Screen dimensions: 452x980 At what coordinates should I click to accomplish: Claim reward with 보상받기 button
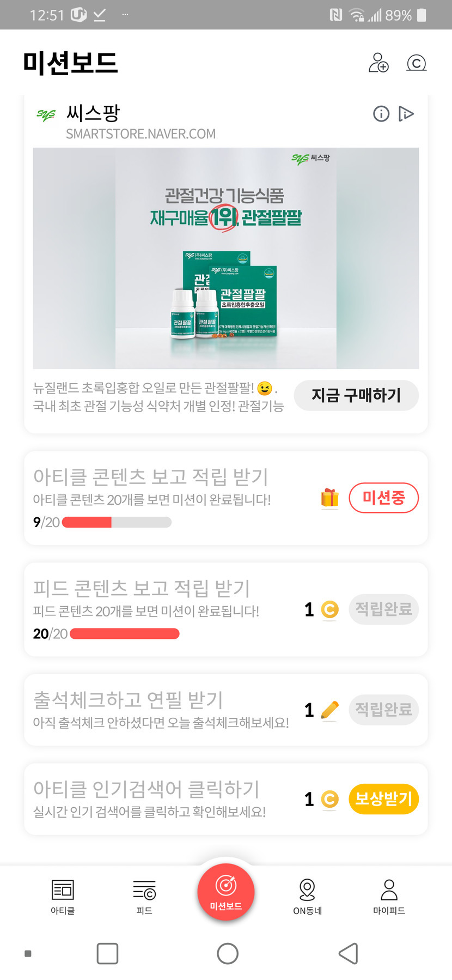[x=384, y=799]
